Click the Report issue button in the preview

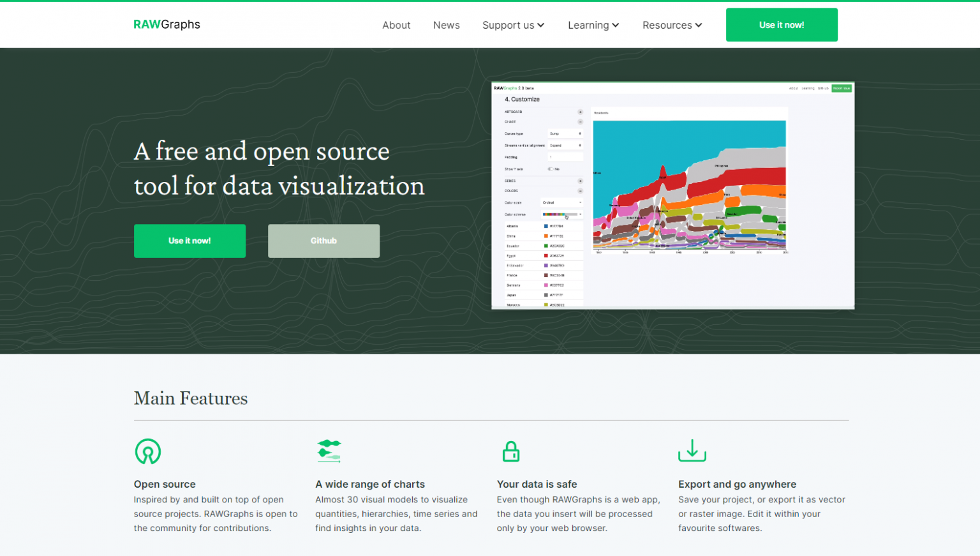click(x=842, y=88)
